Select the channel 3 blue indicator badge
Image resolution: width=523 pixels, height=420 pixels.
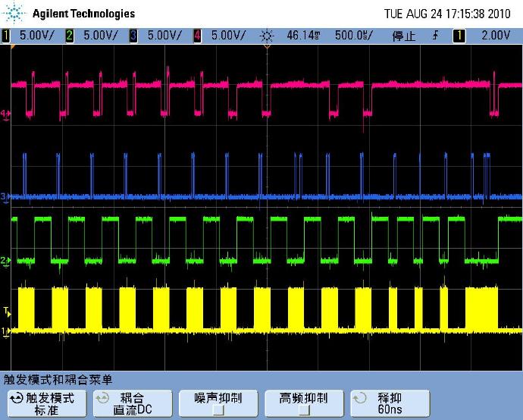coord(133,36)
